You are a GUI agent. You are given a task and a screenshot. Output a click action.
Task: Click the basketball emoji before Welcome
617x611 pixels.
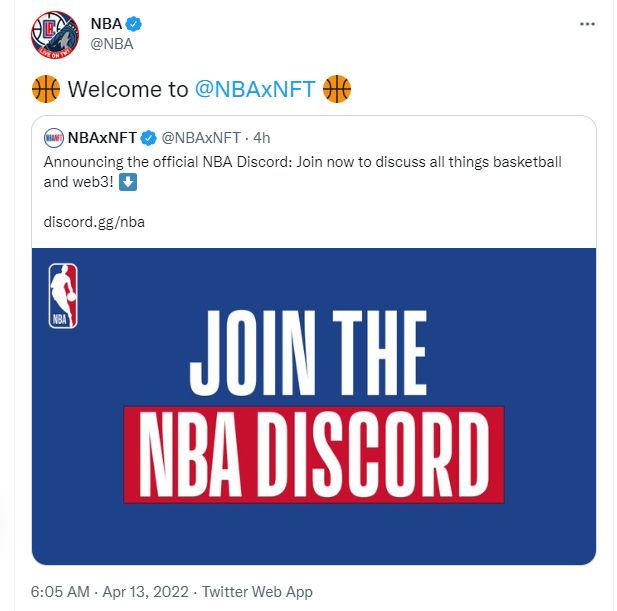pyautogui.click(x=46, y=89)
